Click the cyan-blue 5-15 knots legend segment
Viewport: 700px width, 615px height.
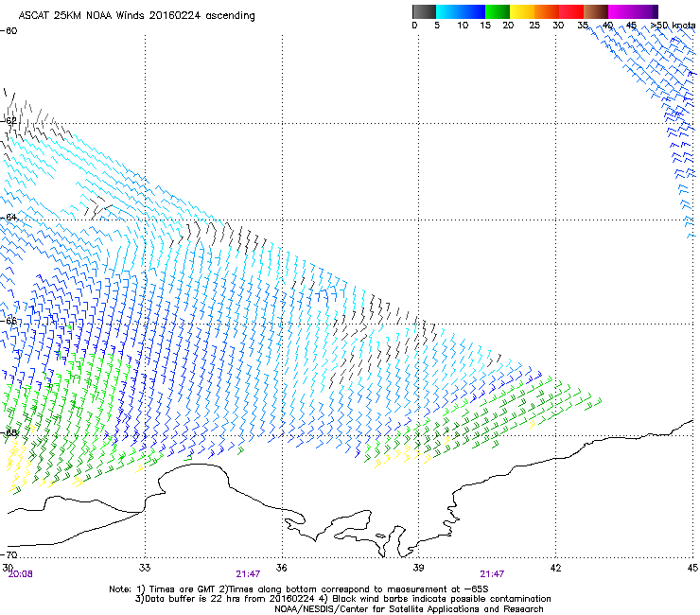click(461, 11)
